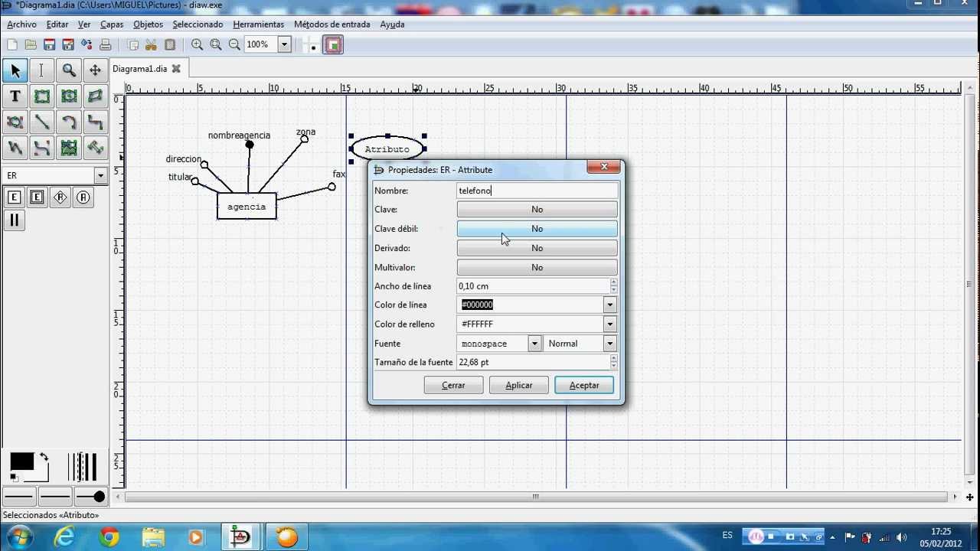Select the Line tool
Screen dimensions: 980x551
coord(42,122)
